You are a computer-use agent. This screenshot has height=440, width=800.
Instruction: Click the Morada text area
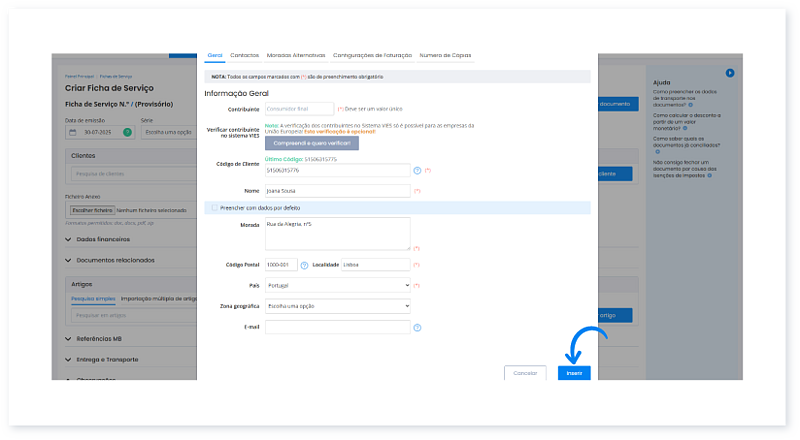(x=337, y=233)
